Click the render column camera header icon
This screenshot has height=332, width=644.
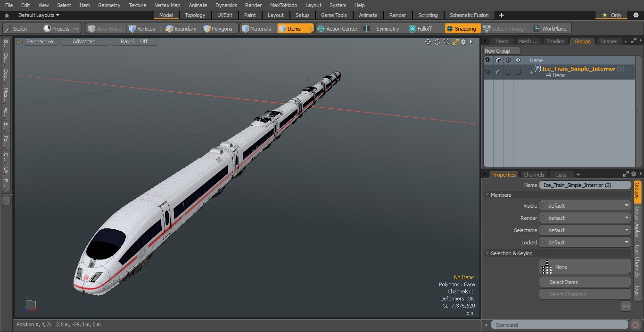point(498,60)
